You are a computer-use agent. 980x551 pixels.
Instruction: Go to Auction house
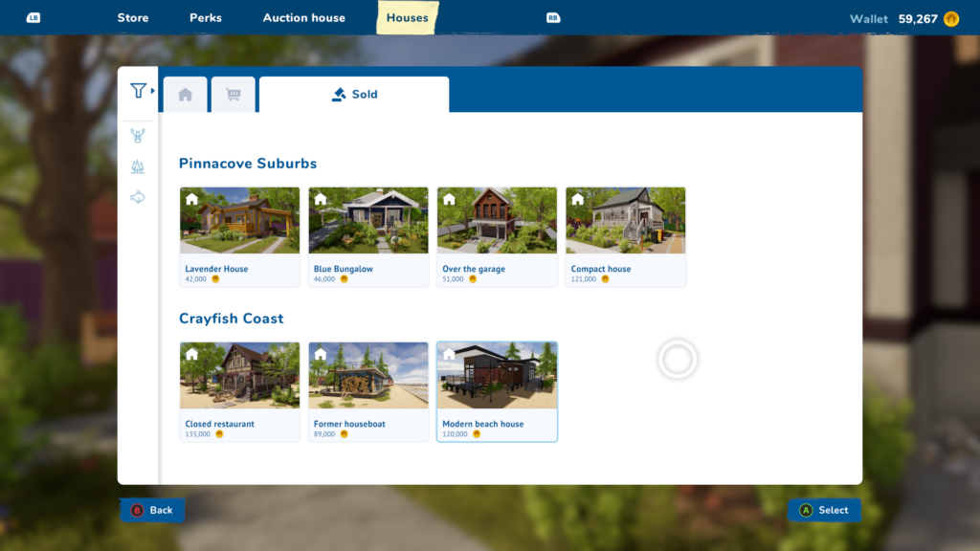pyautogui.click(x=303, y=18)
